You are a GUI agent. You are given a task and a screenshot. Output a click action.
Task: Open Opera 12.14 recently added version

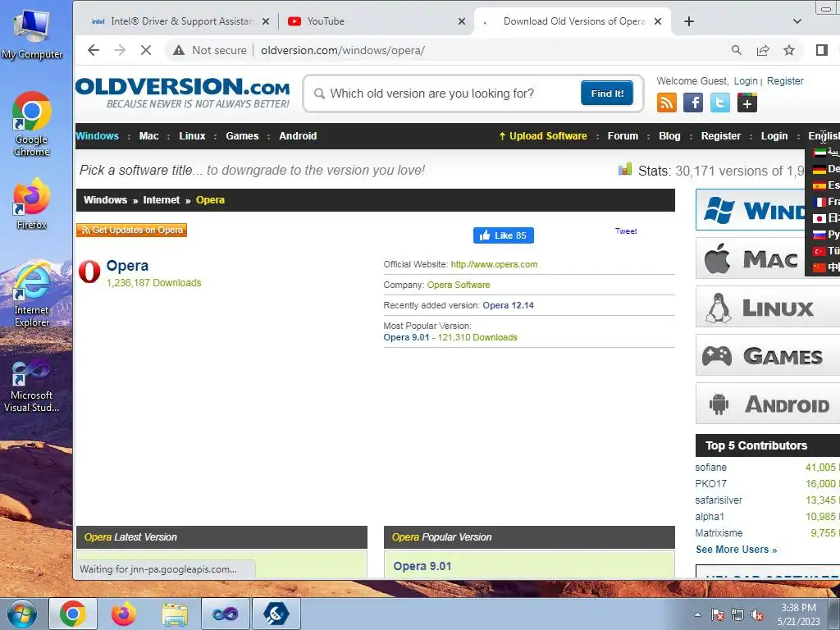click(x=509, y=305)
